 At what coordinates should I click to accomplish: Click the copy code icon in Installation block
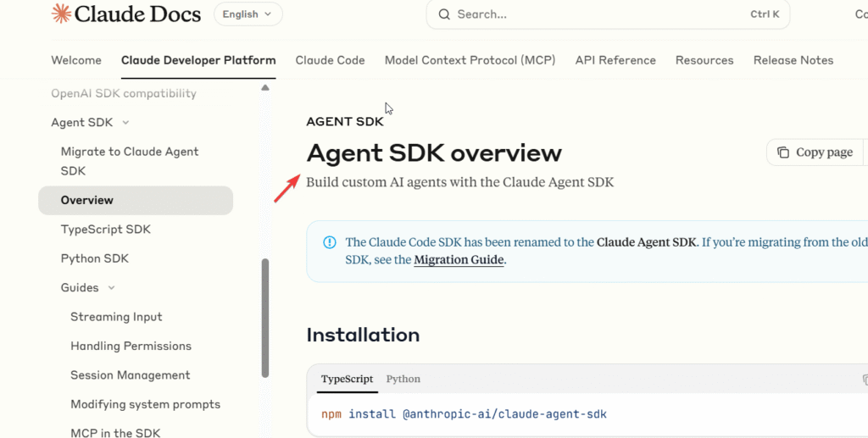pos(864,380)
